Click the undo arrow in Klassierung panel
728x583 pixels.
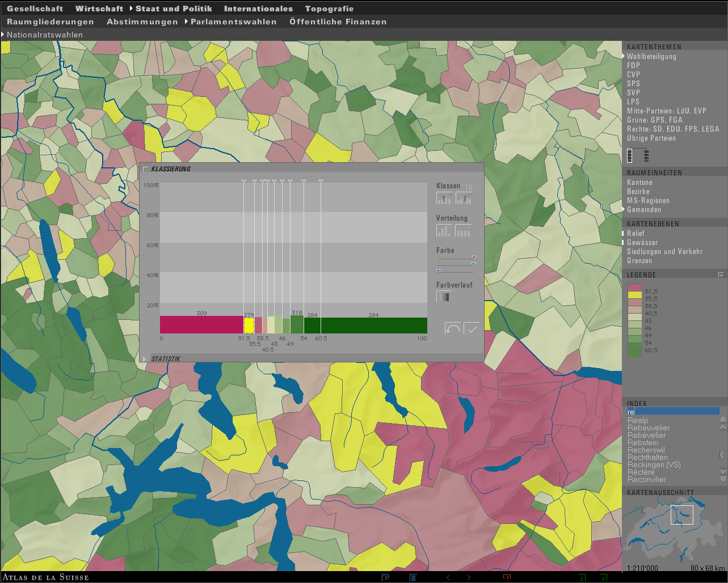pos(452,328)
